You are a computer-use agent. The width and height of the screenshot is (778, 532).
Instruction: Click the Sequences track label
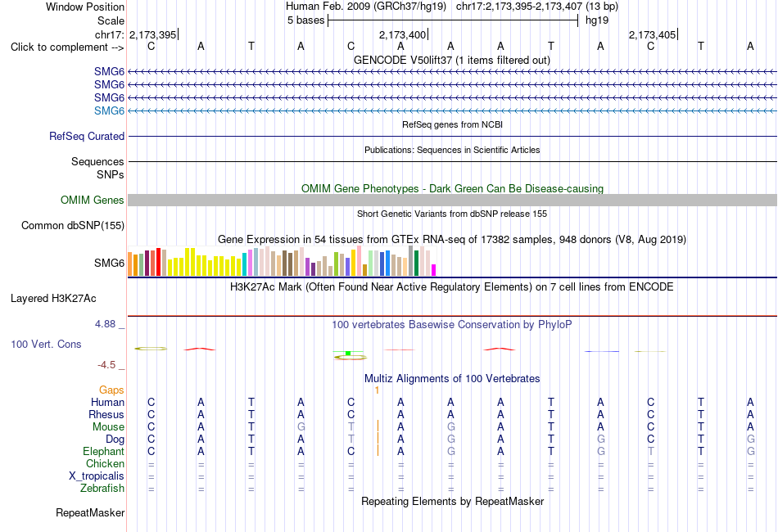coord(97,161)
